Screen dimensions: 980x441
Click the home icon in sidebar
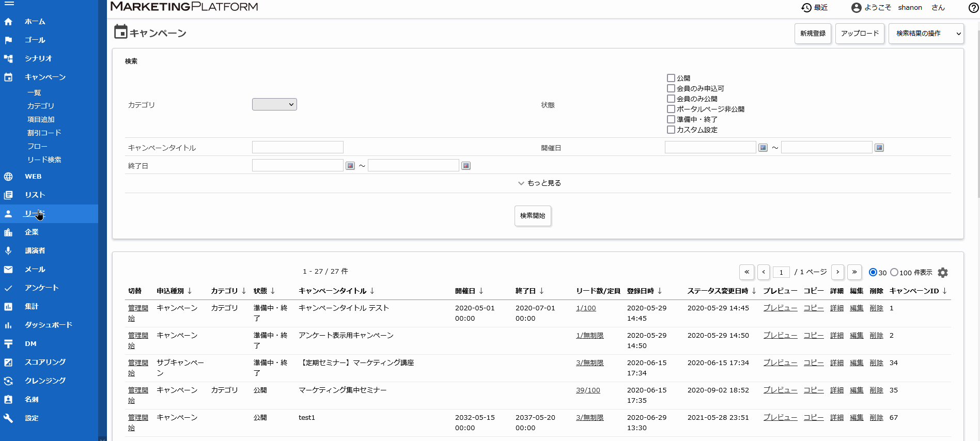(8, 22)
